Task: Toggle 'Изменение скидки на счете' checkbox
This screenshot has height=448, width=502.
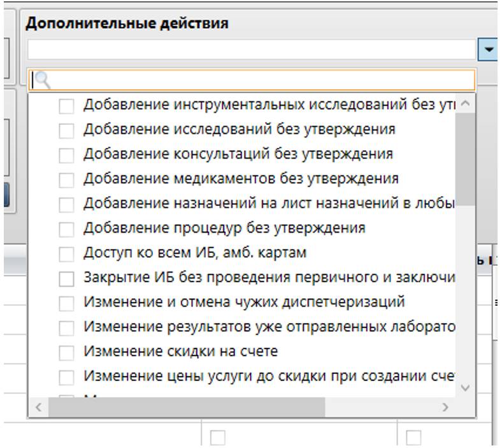Action: [67, 352]
